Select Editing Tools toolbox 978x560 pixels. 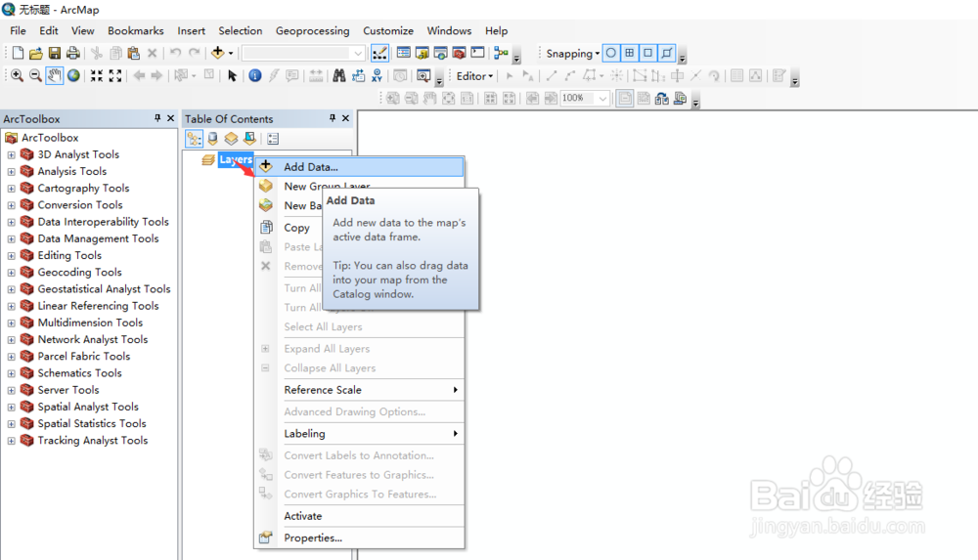69,255
